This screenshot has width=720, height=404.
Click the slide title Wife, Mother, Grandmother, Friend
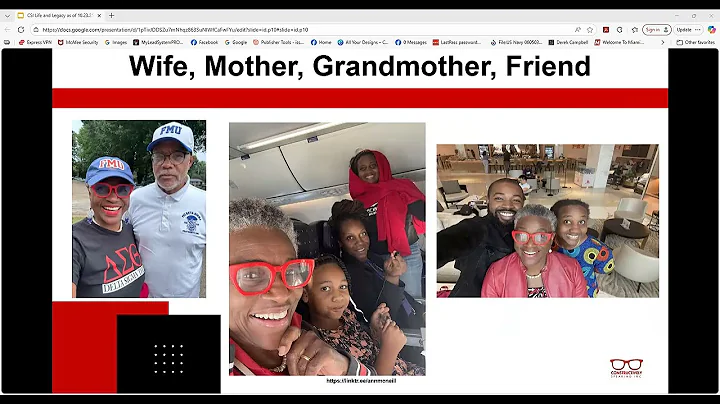tap(360, 66)
